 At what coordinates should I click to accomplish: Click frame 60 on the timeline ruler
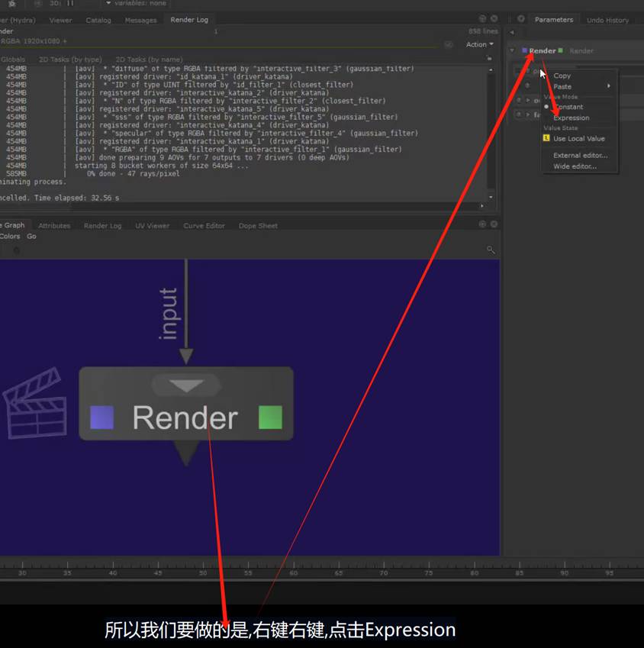click(294, 572)
